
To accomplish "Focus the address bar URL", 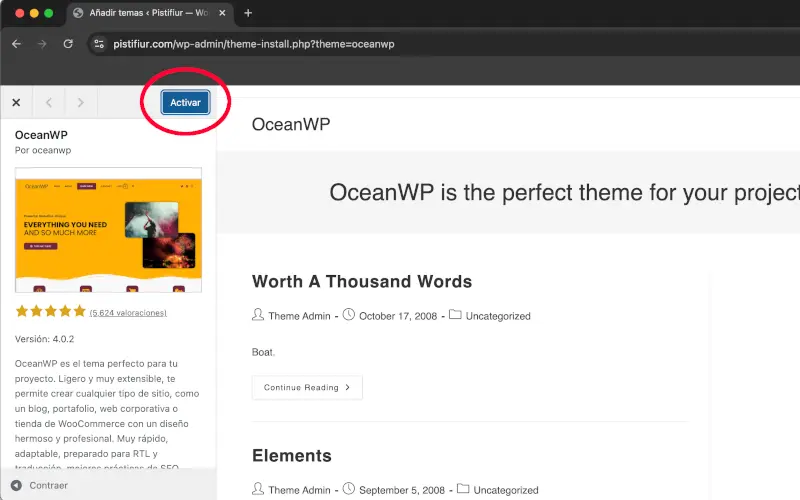I will [254, 44].
